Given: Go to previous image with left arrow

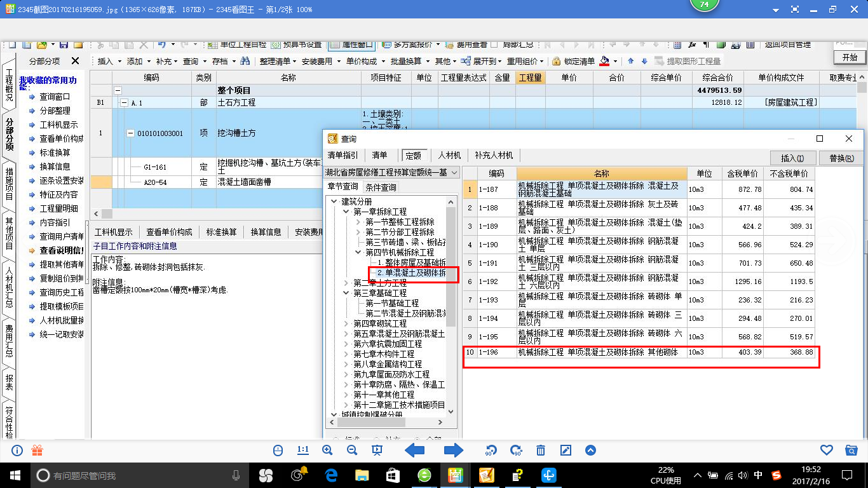Looking at the screenshot, I should [x=415, y=451].
